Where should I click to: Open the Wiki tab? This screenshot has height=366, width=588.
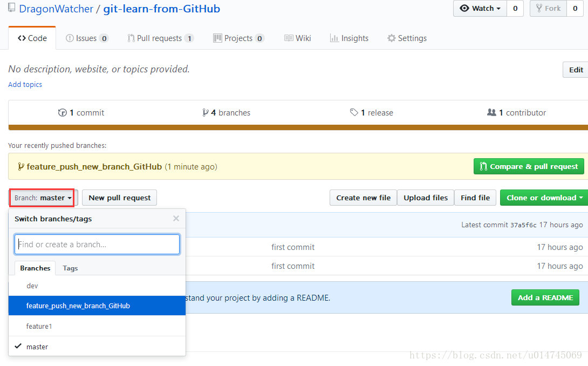[298, 38]
